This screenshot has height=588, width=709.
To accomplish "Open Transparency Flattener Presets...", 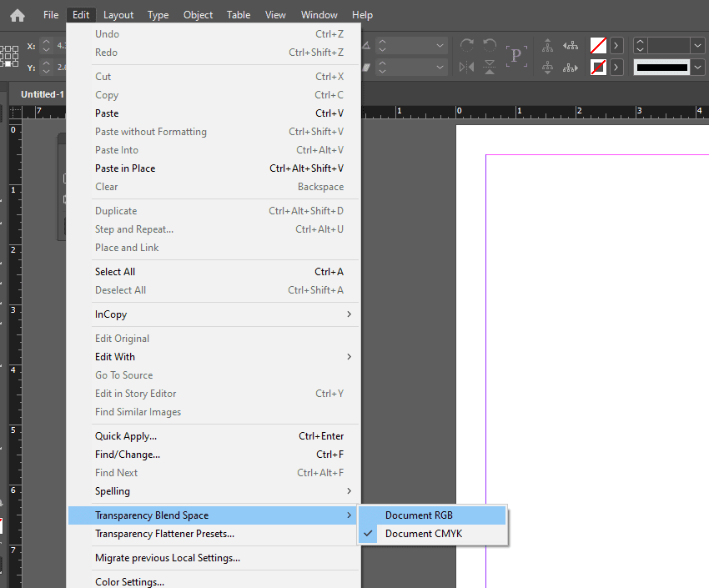I will click(x=164, y=534).
